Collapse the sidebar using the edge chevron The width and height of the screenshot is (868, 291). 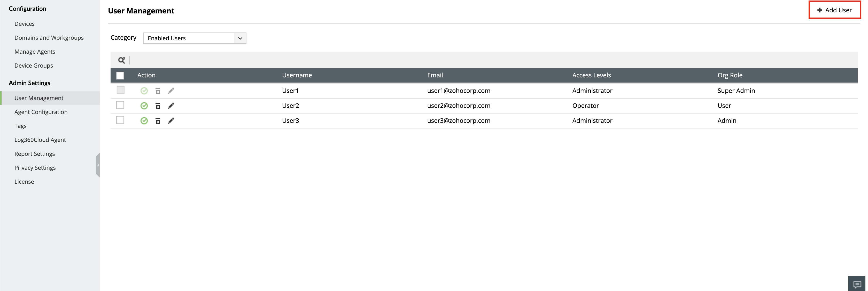(98, 165)
